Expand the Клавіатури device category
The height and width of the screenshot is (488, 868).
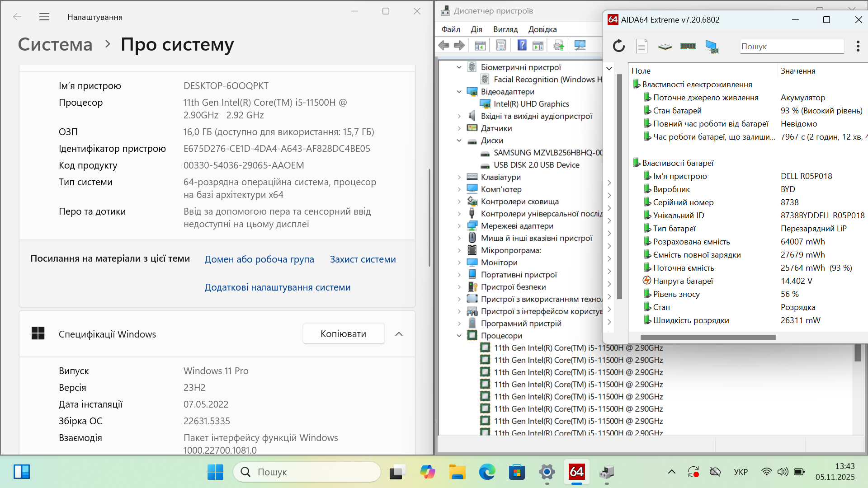click(x=459, y=177)
